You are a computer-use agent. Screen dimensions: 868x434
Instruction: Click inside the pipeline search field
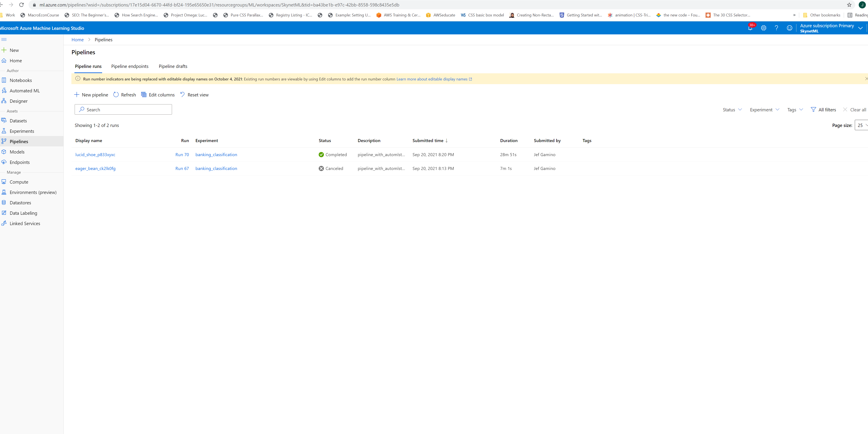[x=123, y=109]
